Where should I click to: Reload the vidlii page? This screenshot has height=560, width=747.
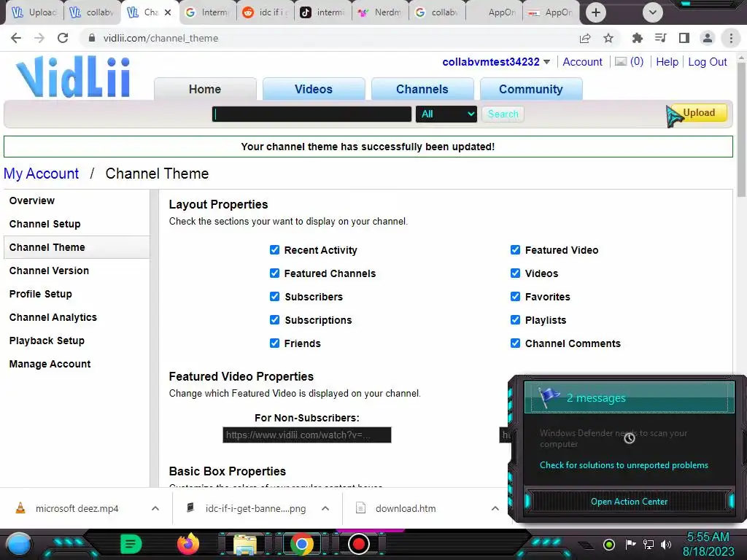pyautogui.click(x=63, y=38)
